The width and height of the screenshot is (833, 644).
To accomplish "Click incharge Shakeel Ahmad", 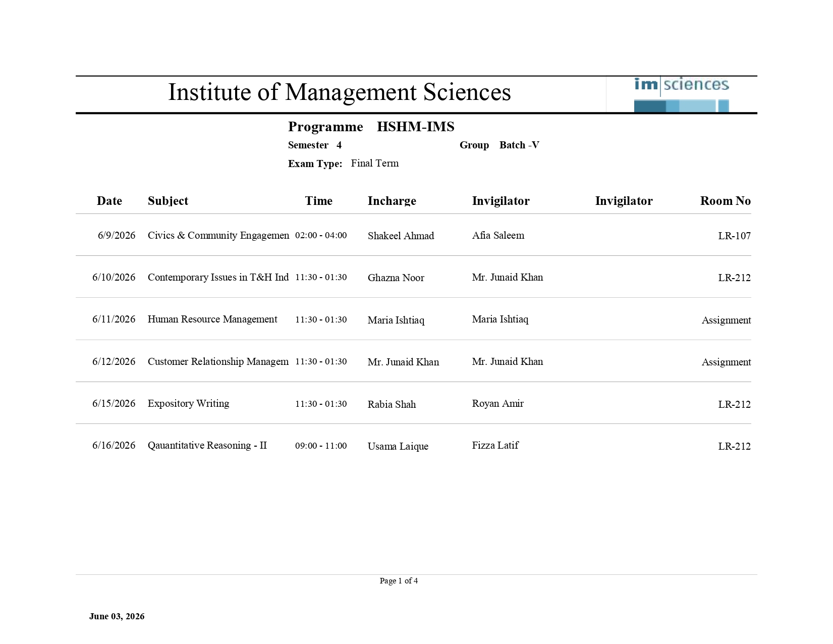I will [x=401, y=236].
